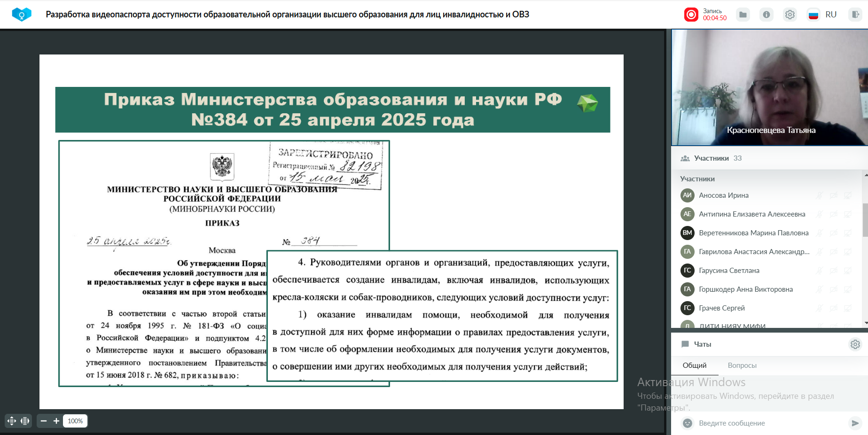Zoom in the presentation with plus

(56, 421)
